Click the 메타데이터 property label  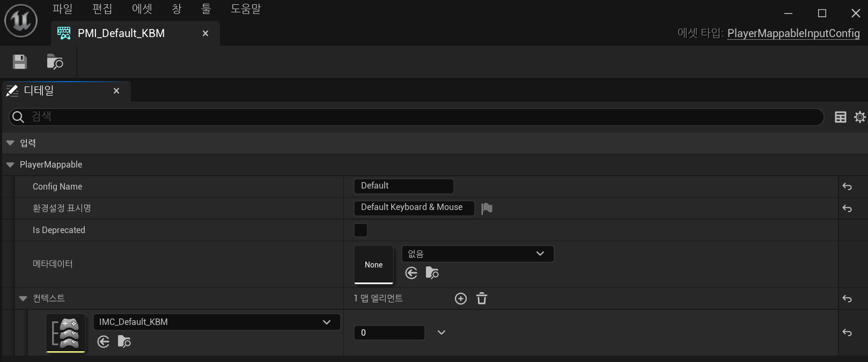[53, 264]
